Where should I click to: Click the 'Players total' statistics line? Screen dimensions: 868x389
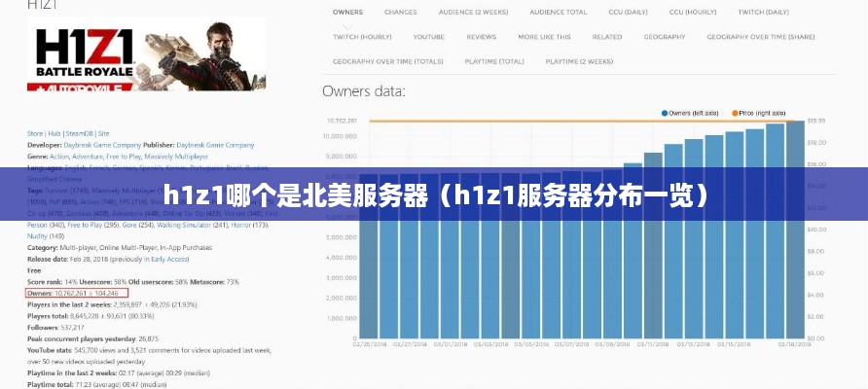click(x=90, y=316)
